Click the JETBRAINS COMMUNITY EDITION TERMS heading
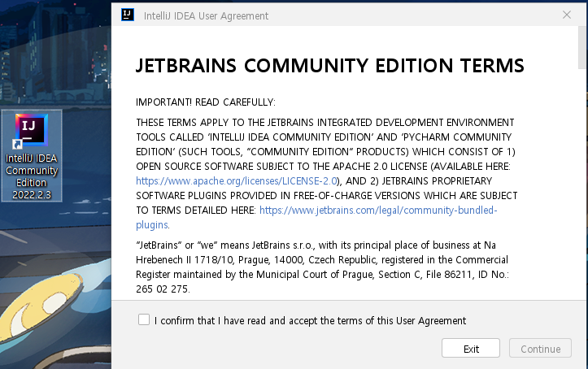Viewport: 588px width, 369px height. tap(329, 66)
